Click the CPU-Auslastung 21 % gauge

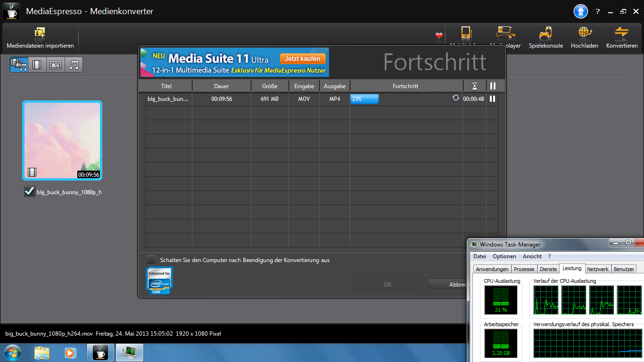(x=501, y=300)
